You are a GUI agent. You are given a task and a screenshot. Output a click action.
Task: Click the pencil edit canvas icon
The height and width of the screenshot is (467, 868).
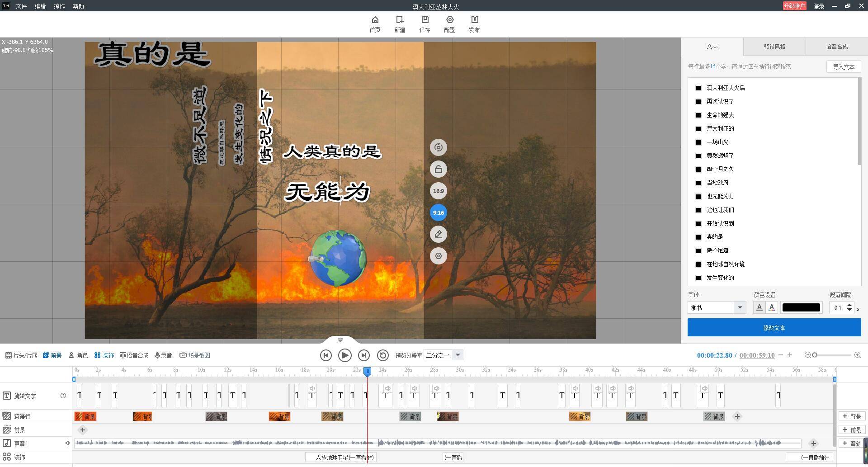coord(438,234)
